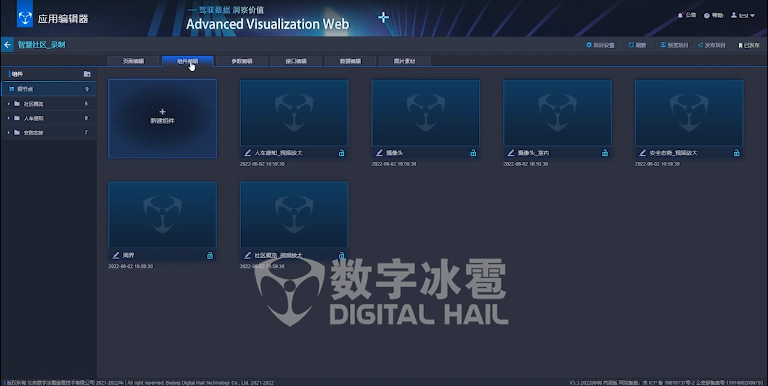The width and height of the screenshot is (768, 386).
Task: Click the timestamp under 摄像头 card
Action: coord(394,164)
